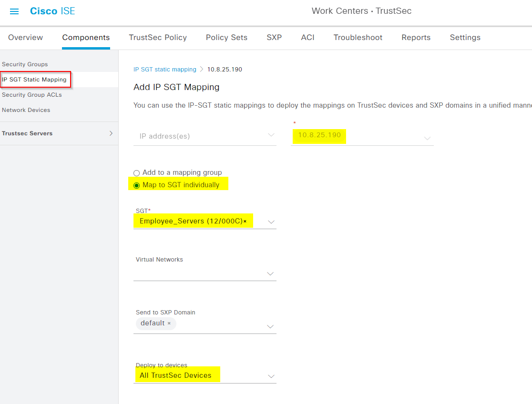Remove the default SXP domain tag
The width and height of the screenshot is (532, 404).
(169, 323)
